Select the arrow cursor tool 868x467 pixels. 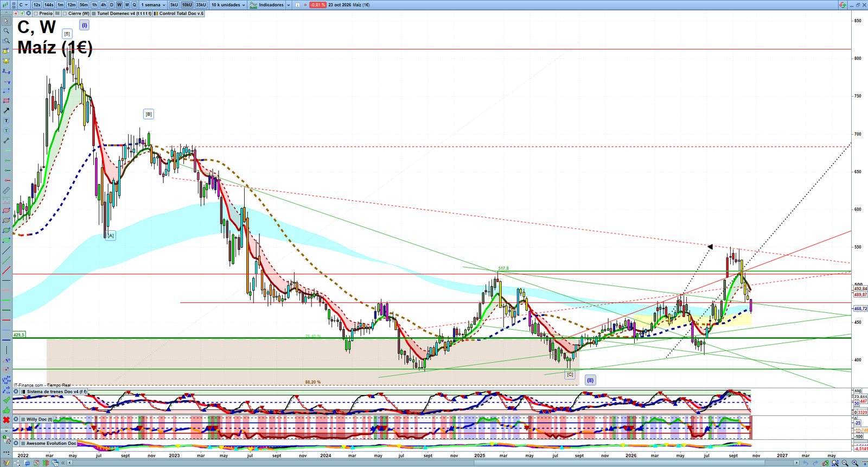(6, 21)
